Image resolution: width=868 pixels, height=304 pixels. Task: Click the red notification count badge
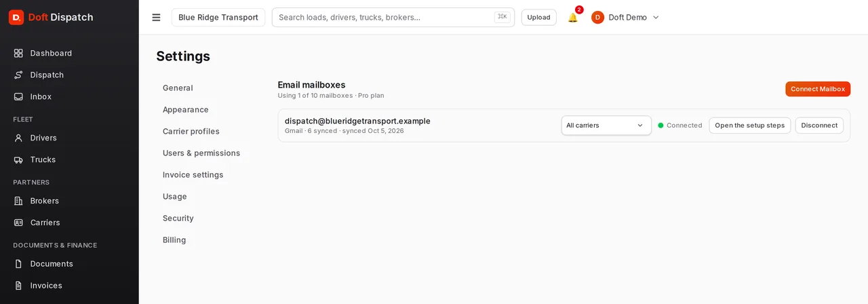point(579,9)
